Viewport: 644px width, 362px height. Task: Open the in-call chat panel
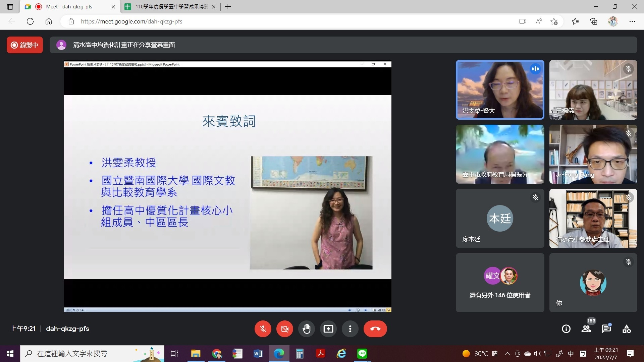pyautogui.click(x=606, y=329)
